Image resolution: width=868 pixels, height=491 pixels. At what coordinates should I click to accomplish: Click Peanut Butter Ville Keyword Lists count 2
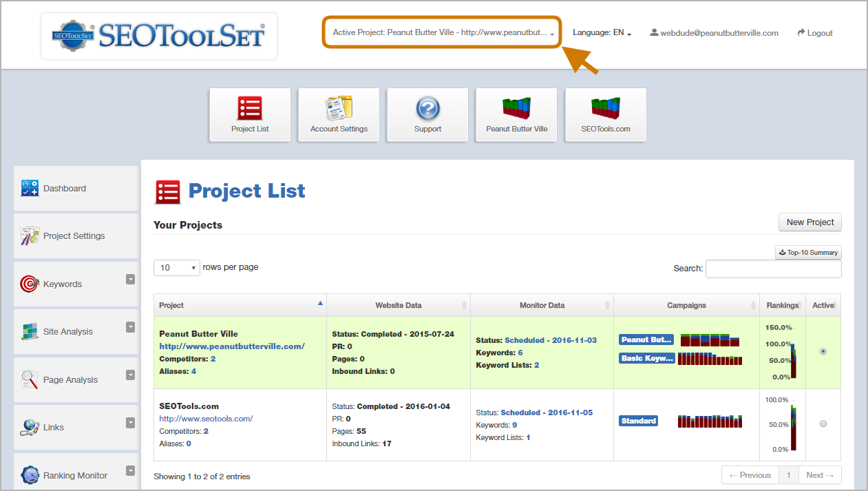click(x=536, y=365)
